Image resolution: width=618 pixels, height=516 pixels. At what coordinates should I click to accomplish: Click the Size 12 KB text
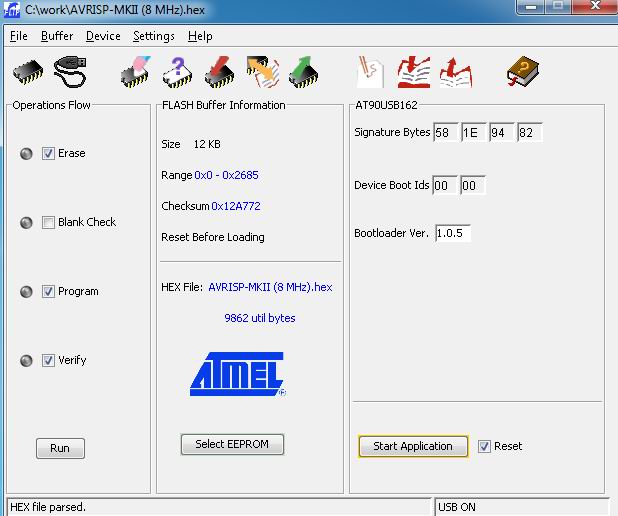point(191,144)
